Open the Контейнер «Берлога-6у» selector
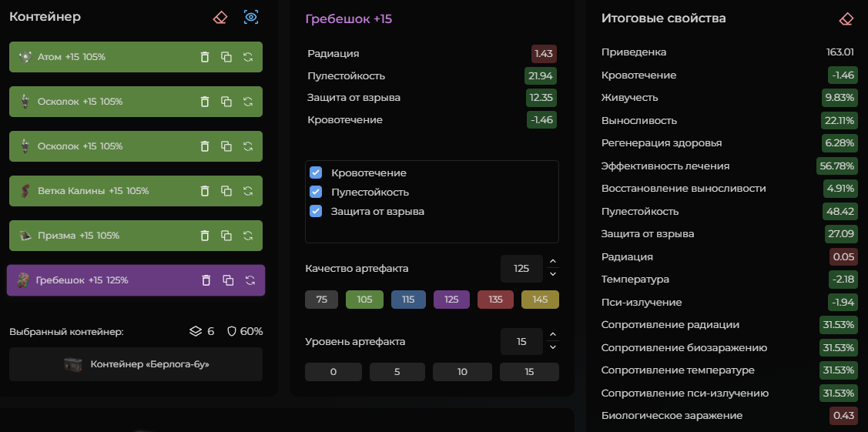This screenshot has width=868, height=432. tap(136, 364)
